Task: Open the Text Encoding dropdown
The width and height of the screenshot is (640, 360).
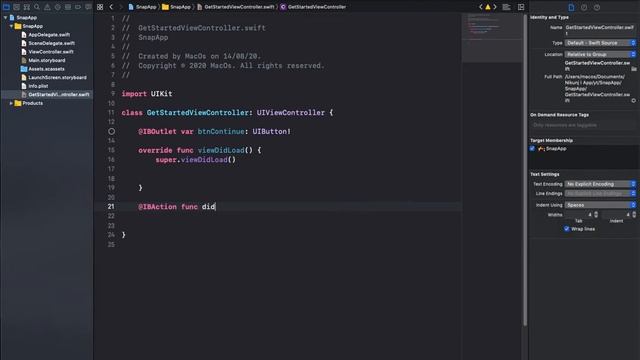Action: 600,184
